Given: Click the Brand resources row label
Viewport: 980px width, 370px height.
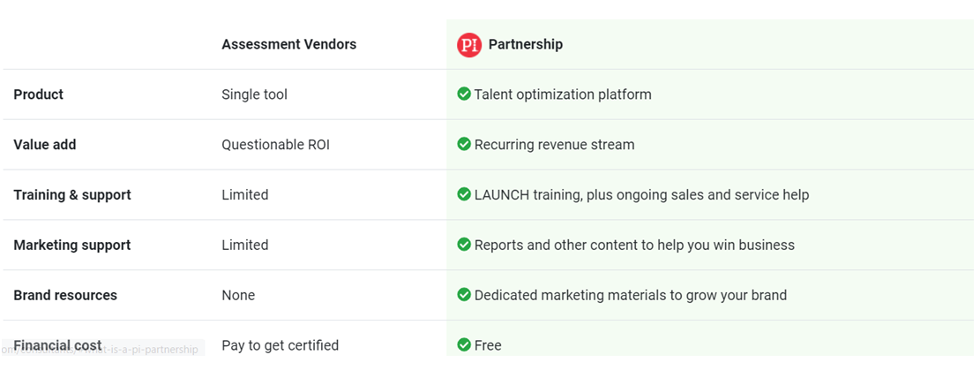Looking at the screenshot, I should pyautogui.click(x=65, y=295).
